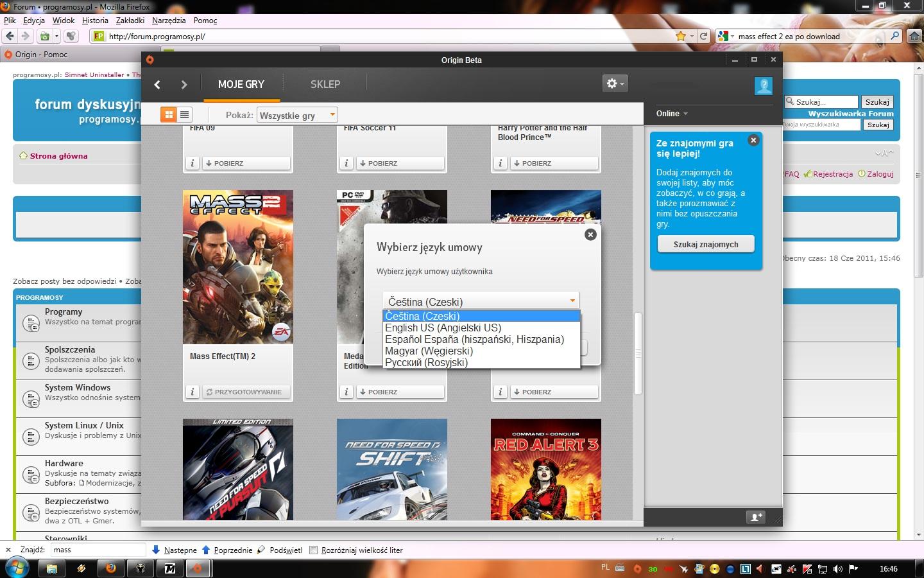Click the search magnifier in Firefox
The image size is (924, 578).
(x=895, y=36)
